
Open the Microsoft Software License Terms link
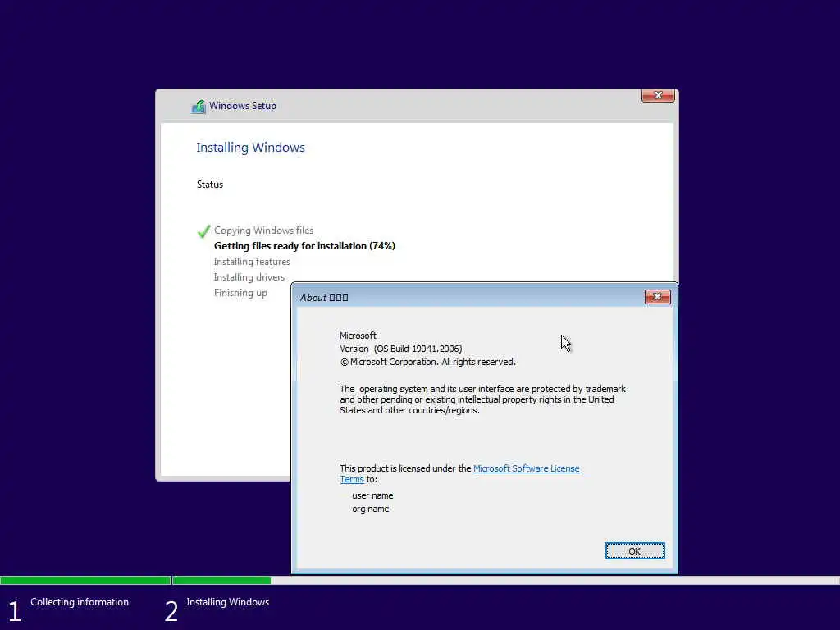[526, 468]
